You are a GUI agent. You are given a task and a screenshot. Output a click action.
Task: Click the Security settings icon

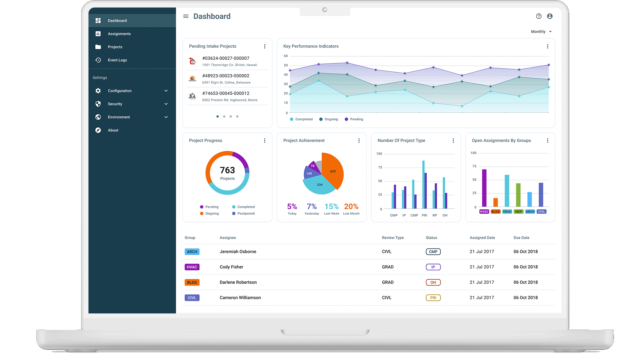[98, 104]
